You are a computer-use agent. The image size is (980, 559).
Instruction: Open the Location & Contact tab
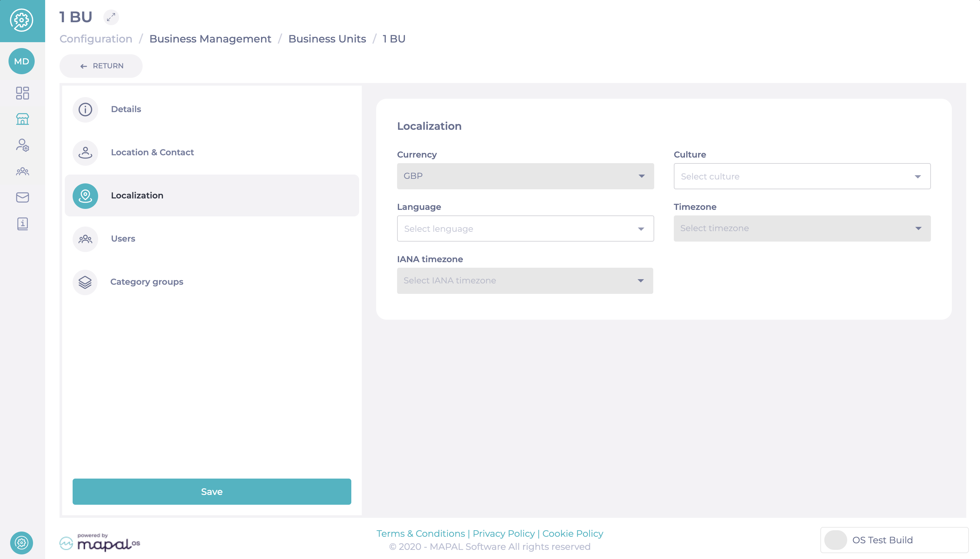212,153
